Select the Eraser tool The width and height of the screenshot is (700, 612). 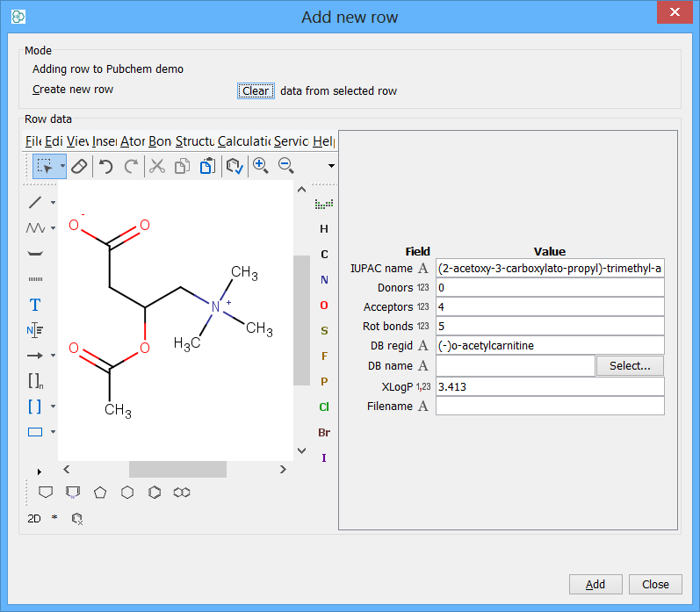click(x=80, y=166)
